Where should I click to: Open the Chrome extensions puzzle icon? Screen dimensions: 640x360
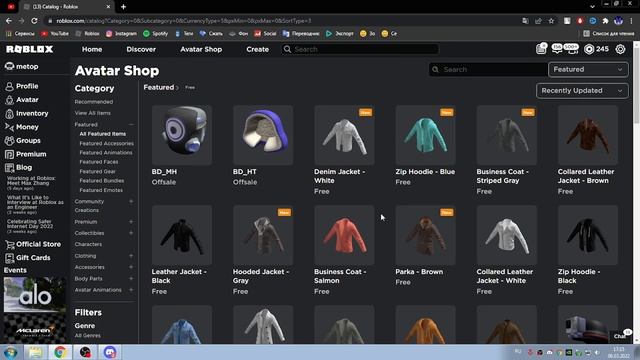click(x=606, y=21)
